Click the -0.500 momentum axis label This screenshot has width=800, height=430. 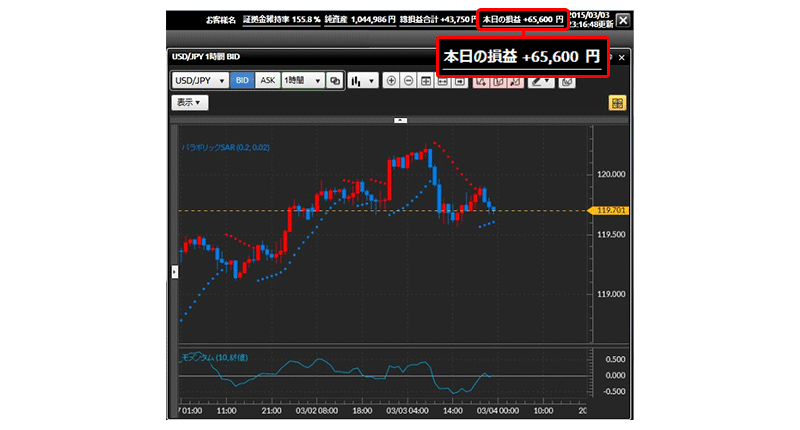(614, 392)
